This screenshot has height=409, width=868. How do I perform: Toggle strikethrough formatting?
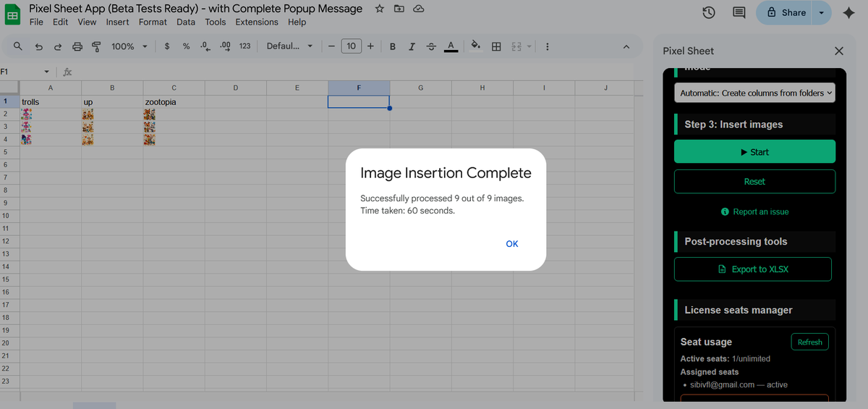click(x=431, y=46)
